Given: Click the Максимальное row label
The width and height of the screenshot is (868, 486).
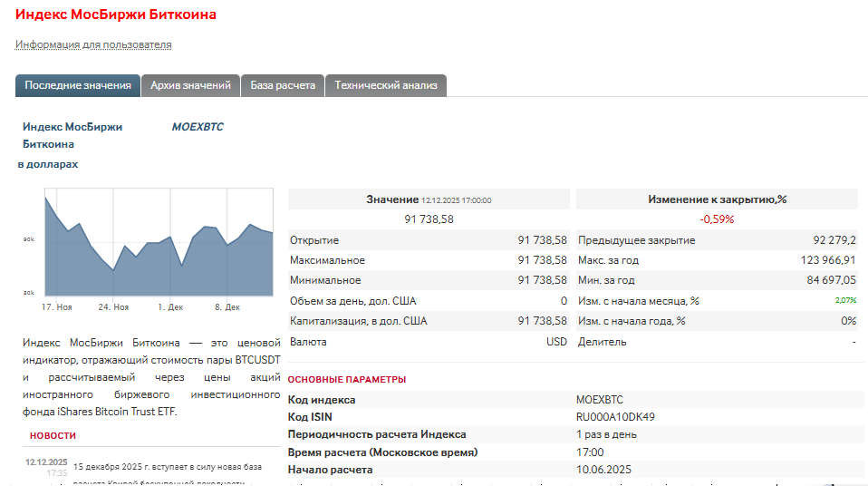Looking at the screenshot, I should tap(327, 260).
